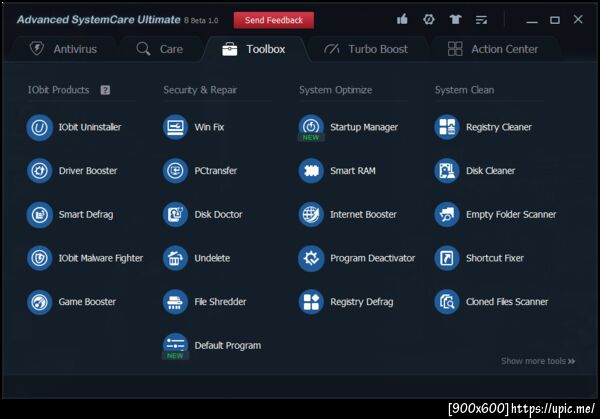
Task: Maximize the Advanced SystemCare window
Action: pyautogui.click(x=555, y=20)
